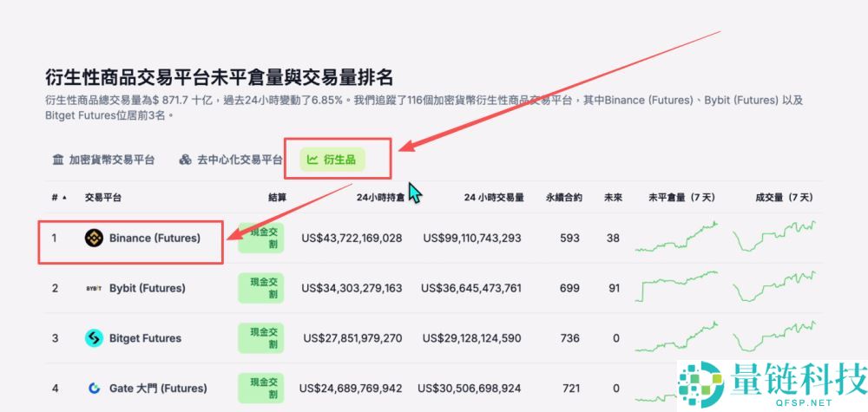The image size is (868, 412).
Task: Click 現金交割 badge in Bitget row
Action: point(260,338)
